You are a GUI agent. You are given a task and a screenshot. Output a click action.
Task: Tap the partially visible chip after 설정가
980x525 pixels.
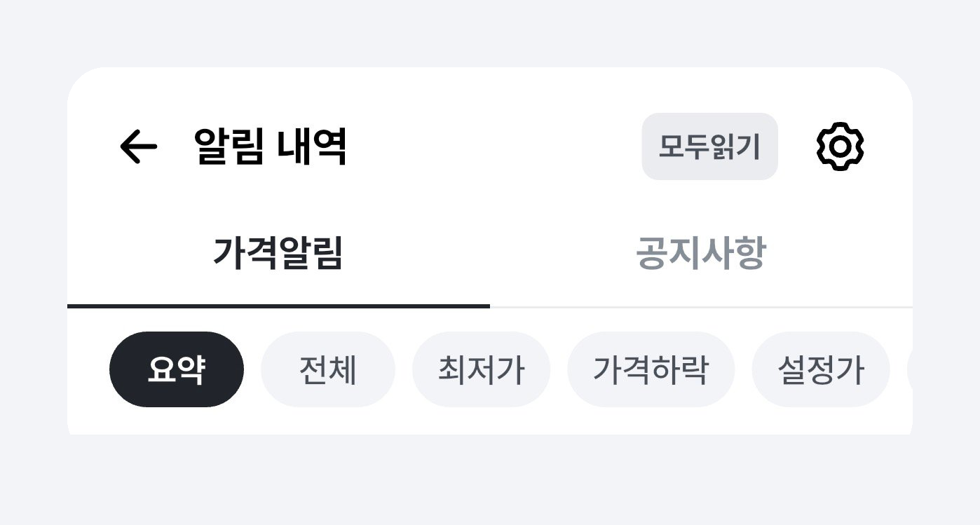pyautogui.click(x=910, y=369)
